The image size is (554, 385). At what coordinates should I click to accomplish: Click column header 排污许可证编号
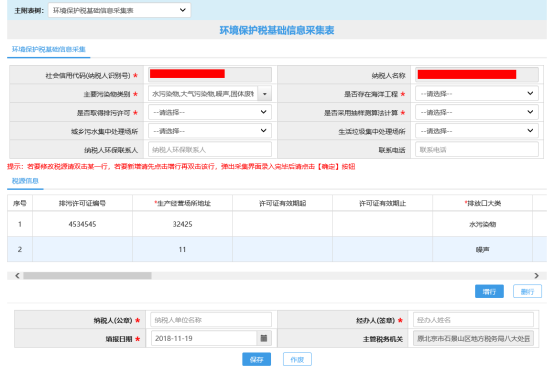tap(82, 203)
